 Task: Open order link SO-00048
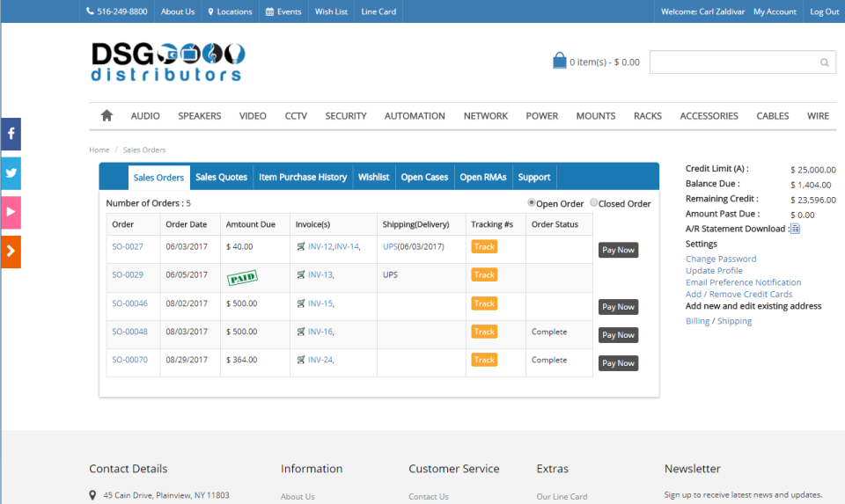pyautogui.click(x=129, y=332)
